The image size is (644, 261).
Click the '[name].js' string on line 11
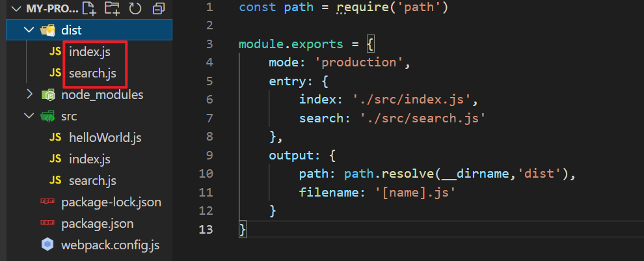(x=415, y=193)
